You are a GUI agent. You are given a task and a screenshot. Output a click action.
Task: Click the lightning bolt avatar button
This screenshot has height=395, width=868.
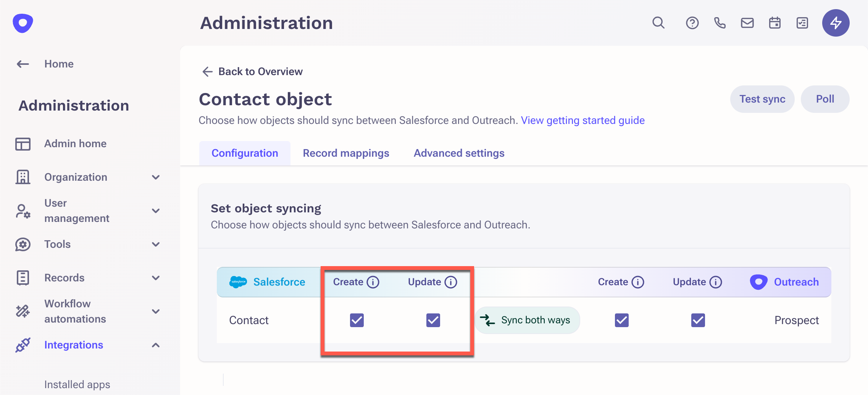coord(836,23)
